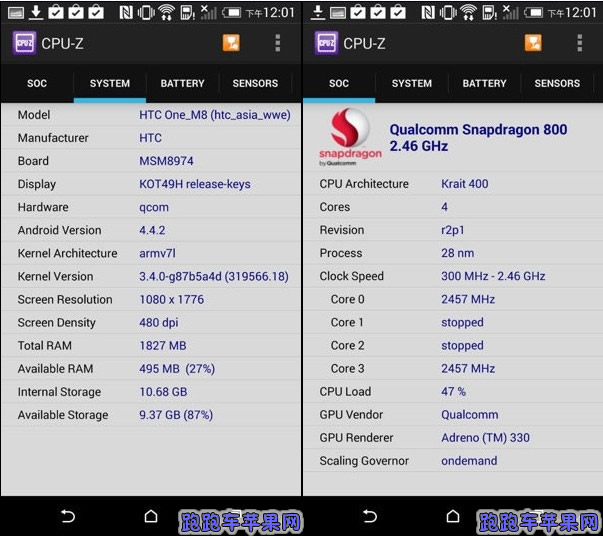Screen dimensions: 603x536
Task: Select the Android Version value 4.4.2
Action: (x=152, y=230)
